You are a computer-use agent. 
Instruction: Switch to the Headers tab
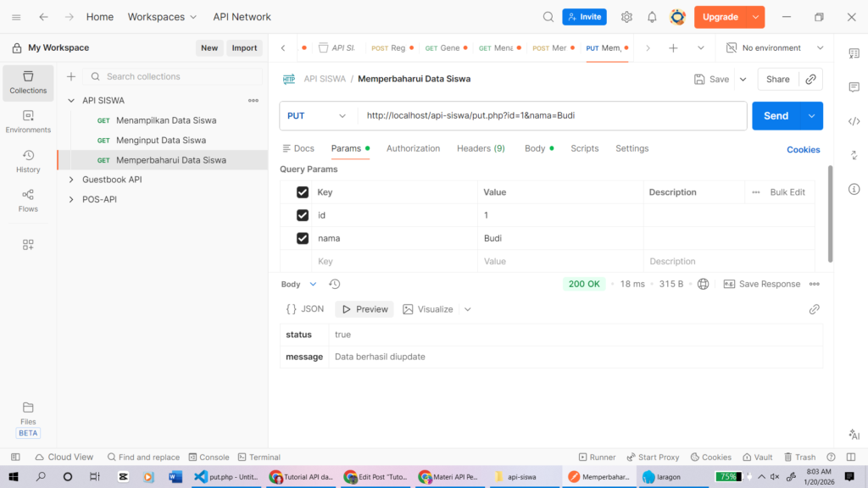click(x=481, y=148)
